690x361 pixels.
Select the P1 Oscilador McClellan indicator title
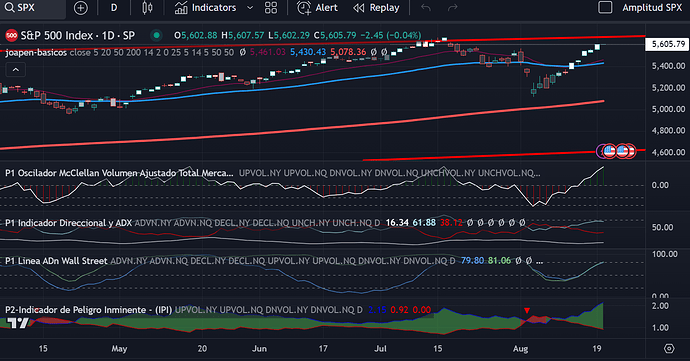(119, 173)
